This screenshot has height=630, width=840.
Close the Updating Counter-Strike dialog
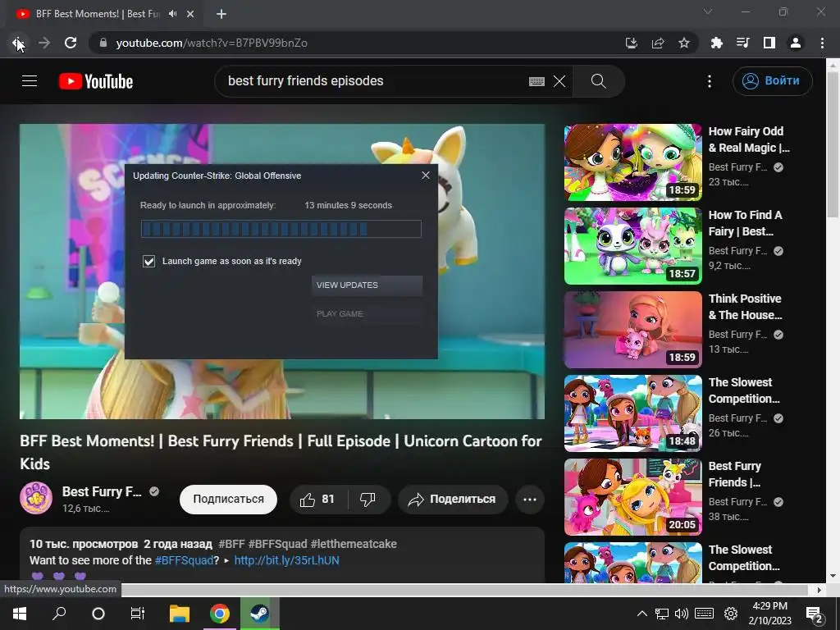point(426,176)
